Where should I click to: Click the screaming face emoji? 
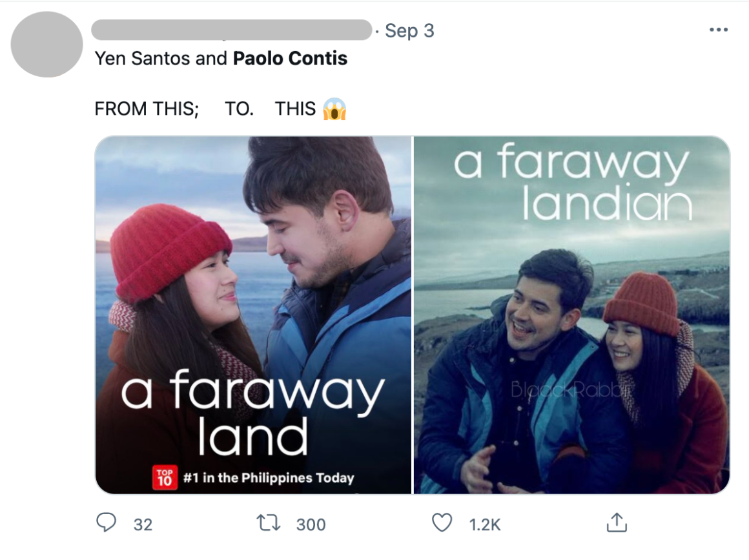click(x=335, y=109)
